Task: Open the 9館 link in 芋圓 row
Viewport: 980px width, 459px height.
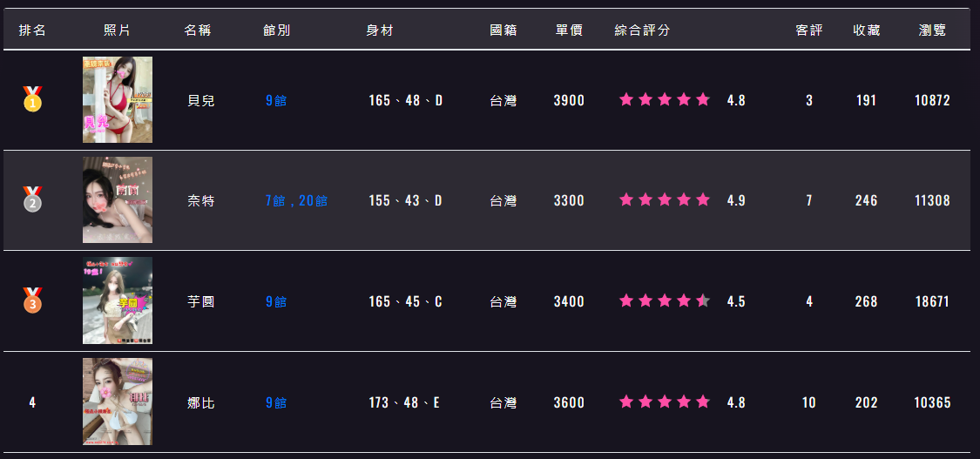Action: 276,301
